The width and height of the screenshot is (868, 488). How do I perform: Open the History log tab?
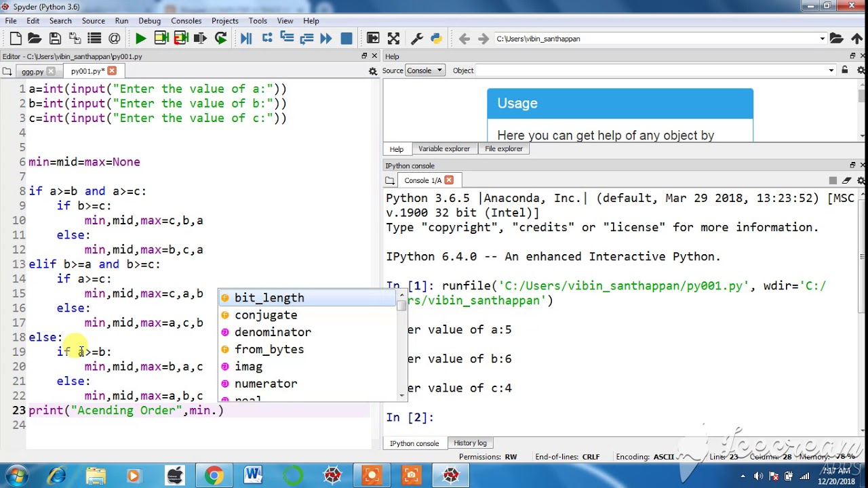(470, 443)
